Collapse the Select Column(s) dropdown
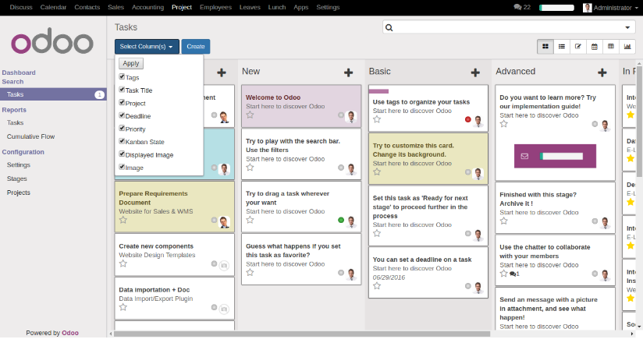The image size is (643, 364). point(147,47)
